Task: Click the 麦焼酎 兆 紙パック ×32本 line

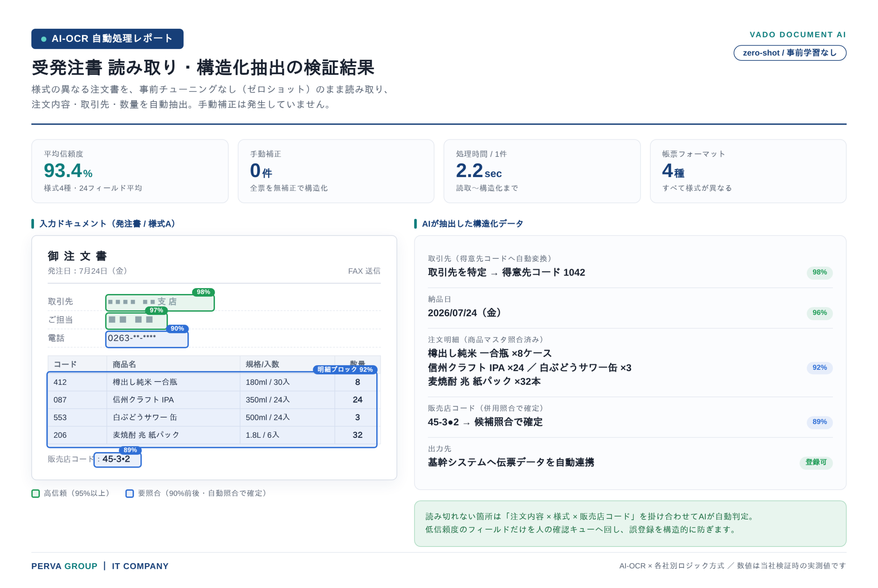Action: point(484,382)
